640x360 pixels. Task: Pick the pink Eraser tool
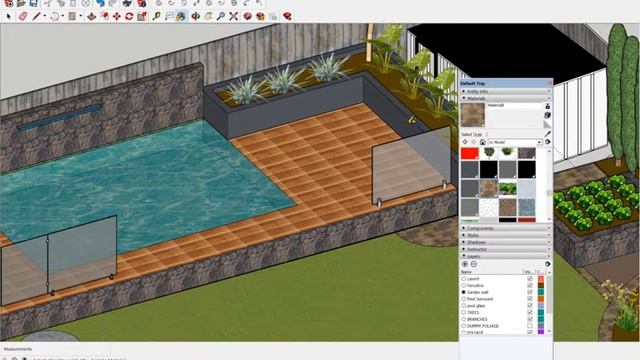point(23,16)
